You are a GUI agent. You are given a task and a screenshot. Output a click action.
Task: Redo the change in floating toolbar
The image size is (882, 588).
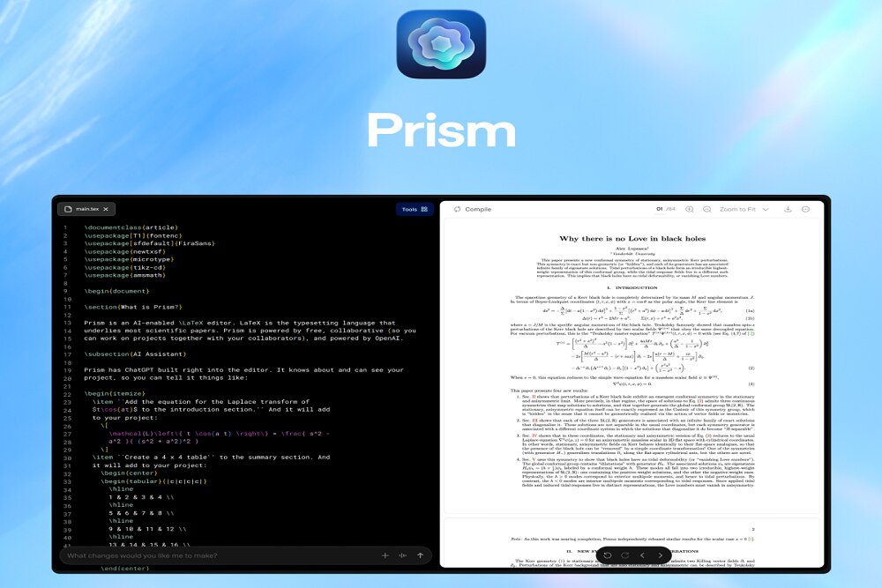(624, 555)
